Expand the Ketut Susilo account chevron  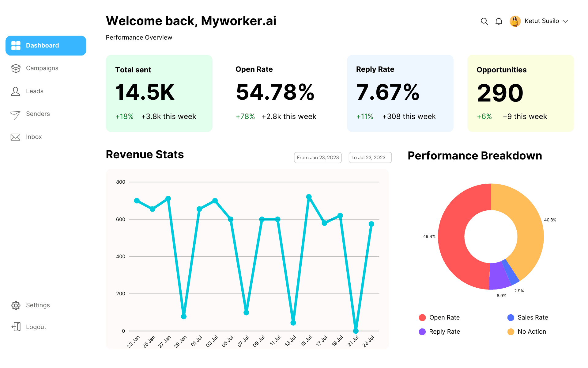coord(565,21)
